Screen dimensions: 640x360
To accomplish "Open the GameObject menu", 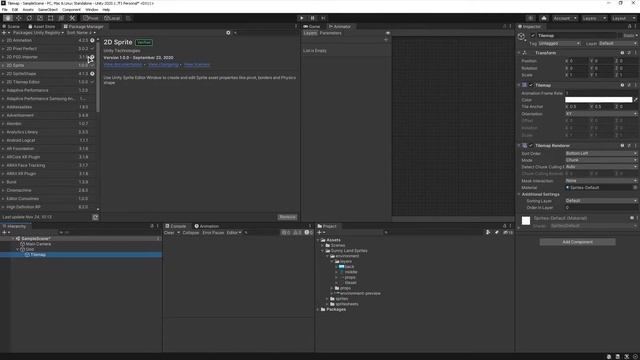I will (48, 9).
